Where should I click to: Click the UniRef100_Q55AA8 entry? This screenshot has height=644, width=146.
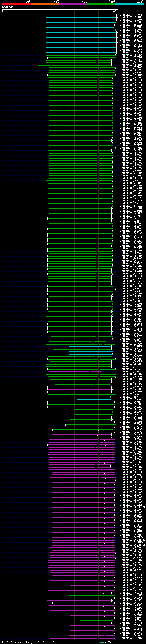(131, 67)
